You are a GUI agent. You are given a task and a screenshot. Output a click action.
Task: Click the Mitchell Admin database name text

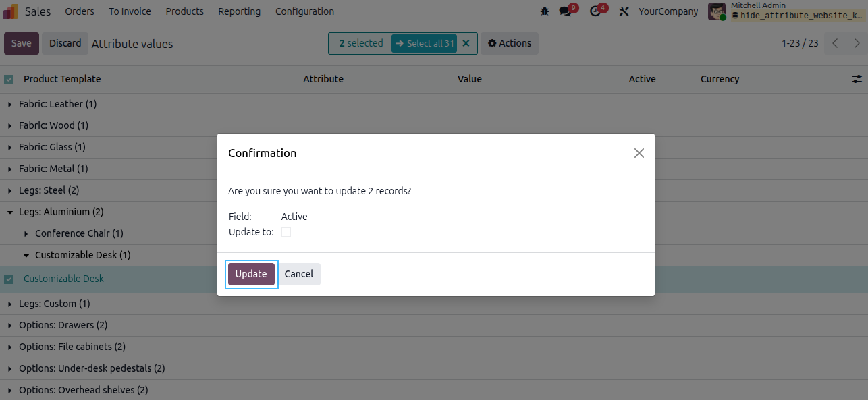(x=798, y=16)
